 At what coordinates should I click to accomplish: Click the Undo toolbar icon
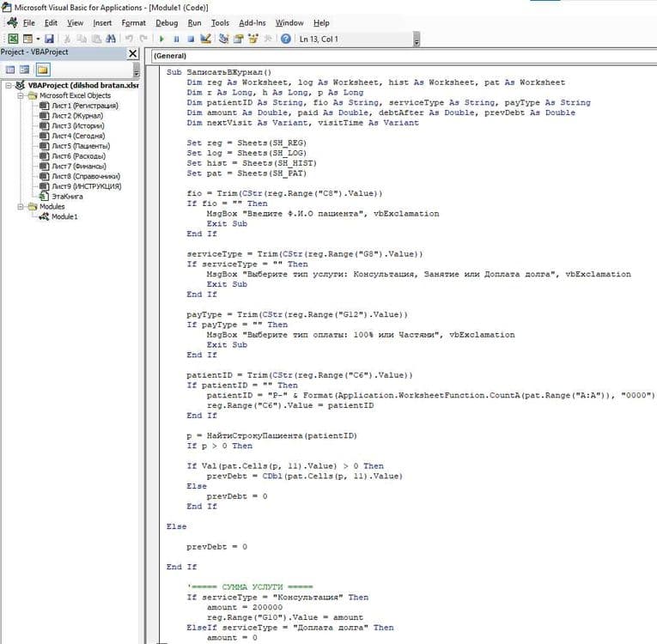click(x=129, y=39)
